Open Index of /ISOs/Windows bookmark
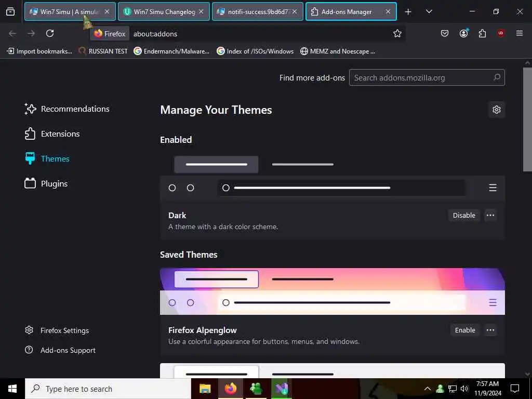Screen dimensions: 532x399 point(255,51)
